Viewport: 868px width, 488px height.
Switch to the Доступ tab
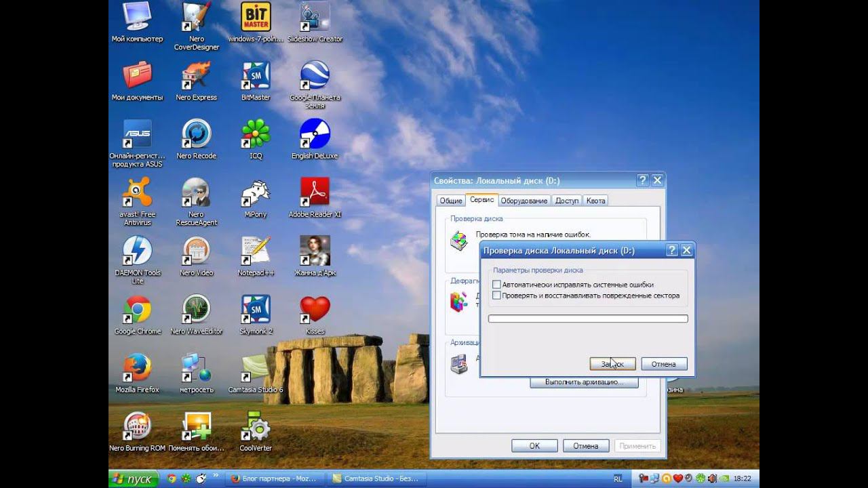click(x=567, y=201)
